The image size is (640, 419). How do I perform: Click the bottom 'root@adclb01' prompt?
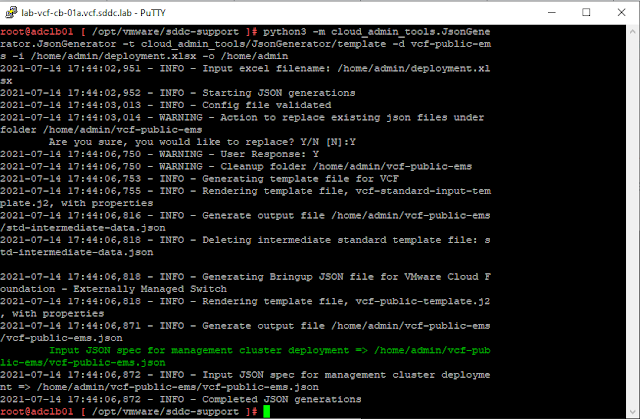pos(37,411)
